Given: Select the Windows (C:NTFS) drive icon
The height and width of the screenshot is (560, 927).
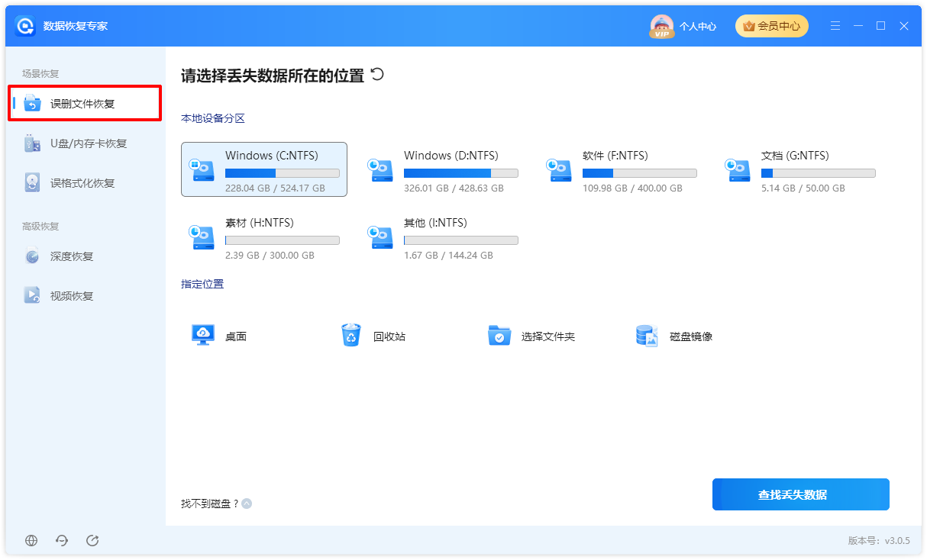Looking at the screenshot, I should point(202,170).
